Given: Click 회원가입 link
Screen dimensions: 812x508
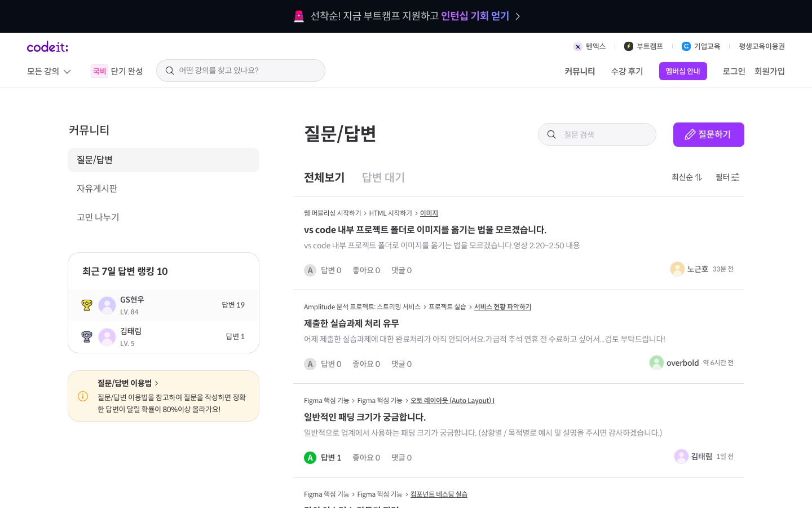Looking at the screenshot, I should click(770, 71).
